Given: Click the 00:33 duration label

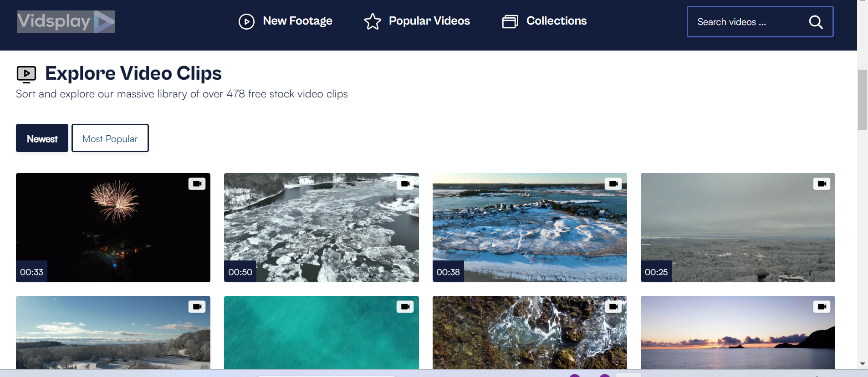Looking at the screenshot, I should pyautogui.click(x=31, y=272).
